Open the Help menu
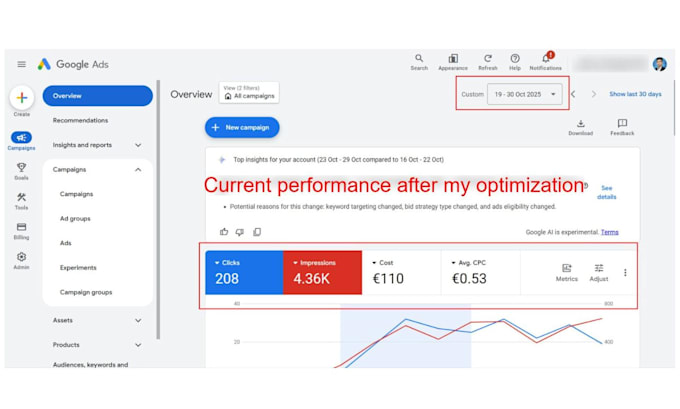 pos(515,62)
